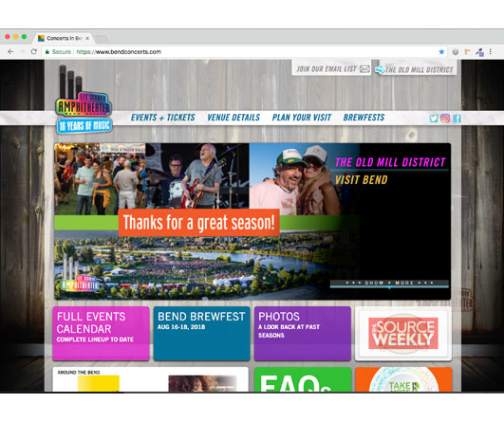Open the Facebook social icon
The height and width of the screenshot is (421, 504).
[457, 119]
